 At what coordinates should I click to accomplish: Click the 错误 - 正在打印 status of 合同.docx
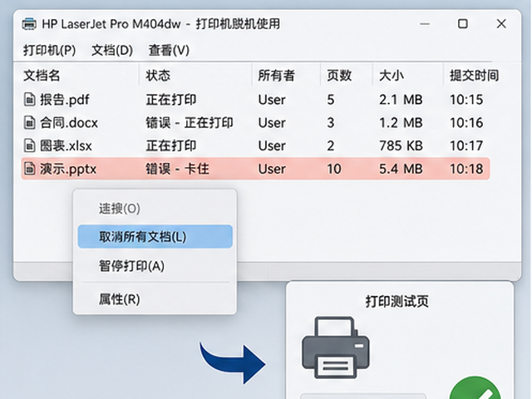click(x=190, y=123)
